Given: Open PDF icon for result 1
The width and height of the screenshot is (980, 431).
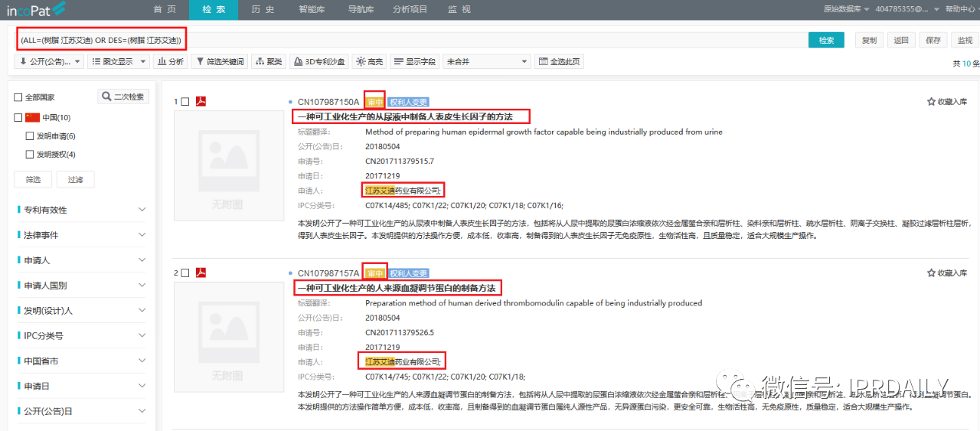Looking at the screenshot, I should click(201, 102).
